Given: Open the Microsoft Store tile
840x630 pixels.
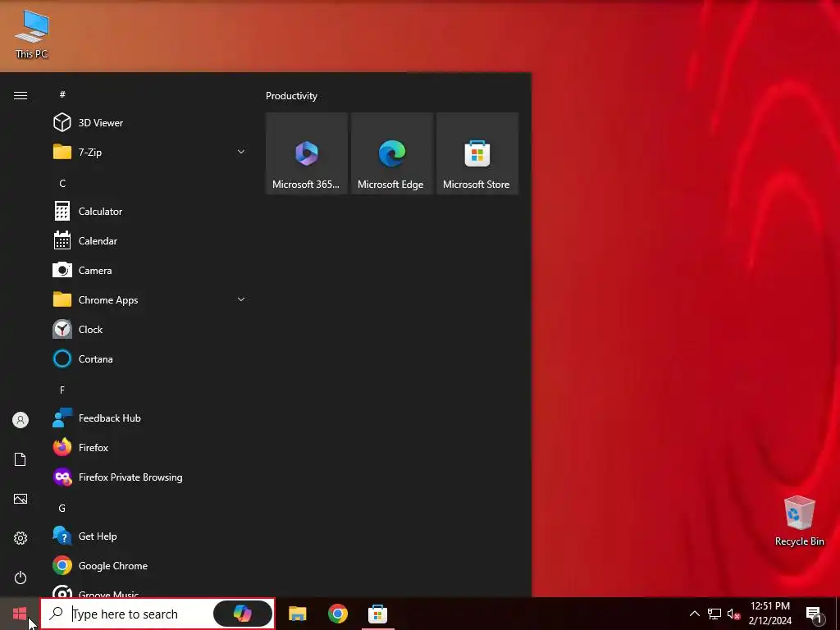Looking at the screenshot, I should click(477, 153).
